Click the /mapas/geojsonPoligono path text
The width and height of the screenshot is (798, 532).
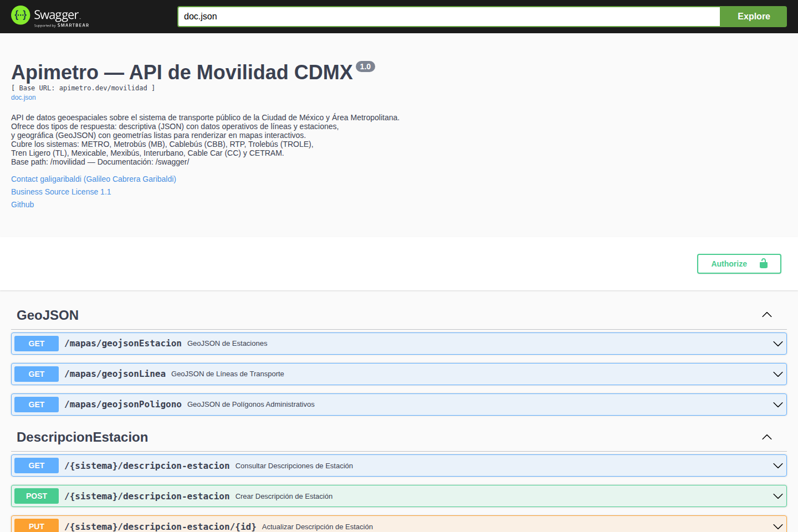[123, 405]
